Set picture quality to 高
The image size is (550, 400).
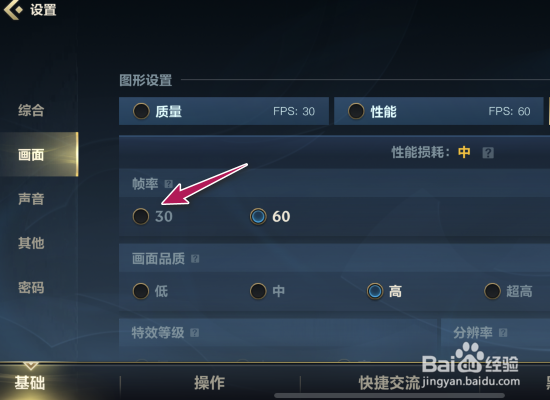384,291
